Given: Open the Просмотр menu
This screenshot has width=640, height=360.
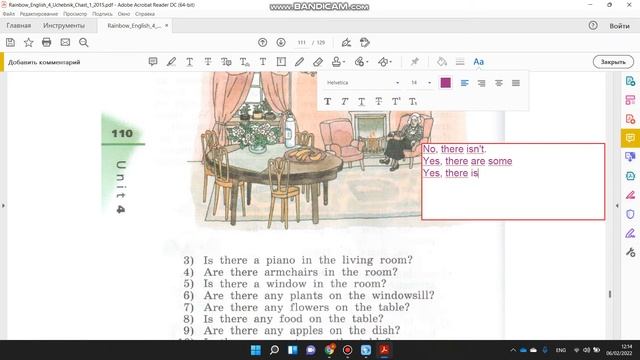Looking at the screenshot, I should pyautogui.click(x=75, y=14).
